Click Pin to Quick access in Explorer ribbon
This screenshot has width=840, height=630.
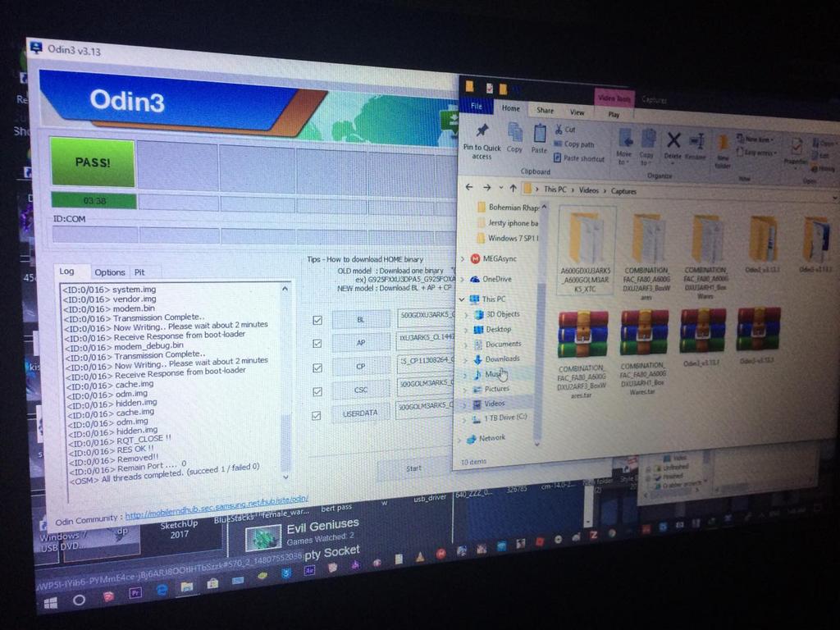point(482,141)
